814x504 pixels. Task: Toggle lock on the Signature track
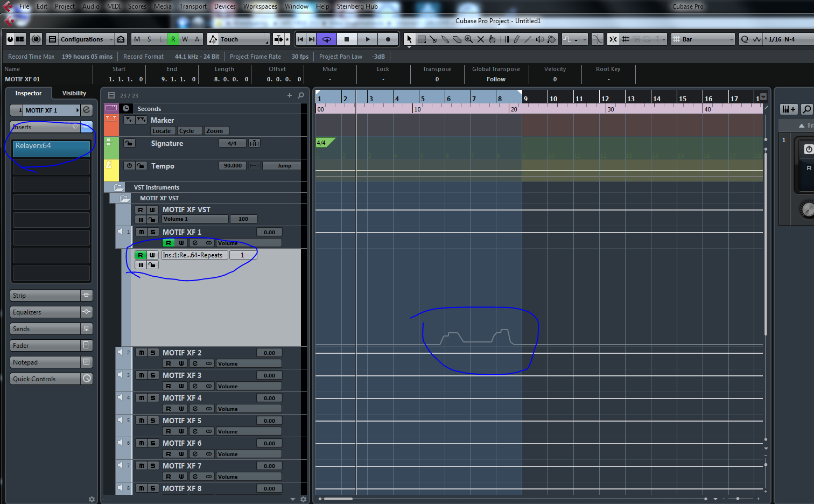pyautogui.click(x=129, y=143)
